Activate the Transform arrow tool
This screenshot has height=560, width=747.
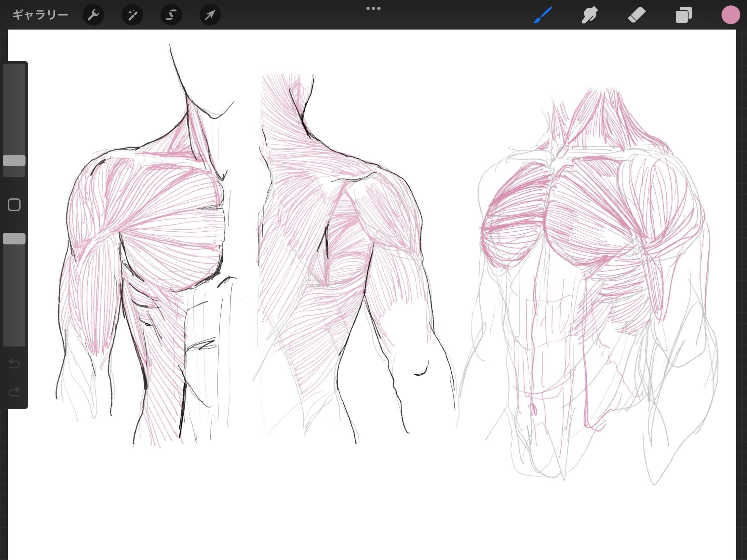click(x=210, y=15)
